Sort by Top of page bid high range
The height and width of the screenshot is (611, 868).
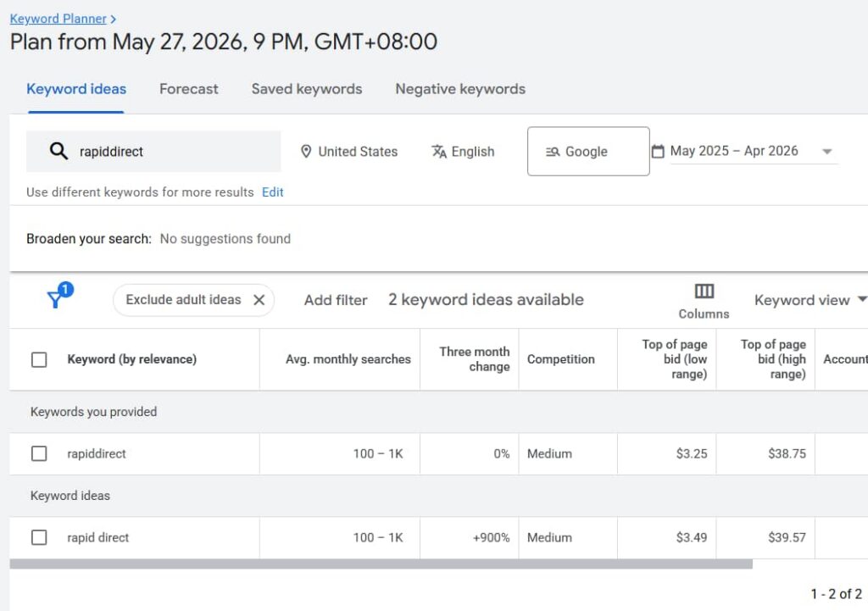(x=773, y=359)
